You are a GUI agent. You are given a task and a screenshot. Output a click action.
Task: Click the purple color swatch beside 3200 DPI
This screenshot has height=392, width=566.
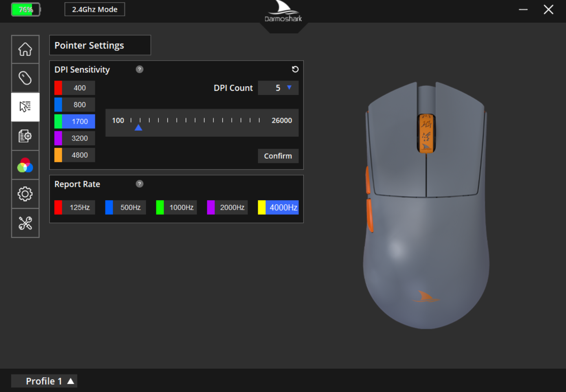pos(58,138)
